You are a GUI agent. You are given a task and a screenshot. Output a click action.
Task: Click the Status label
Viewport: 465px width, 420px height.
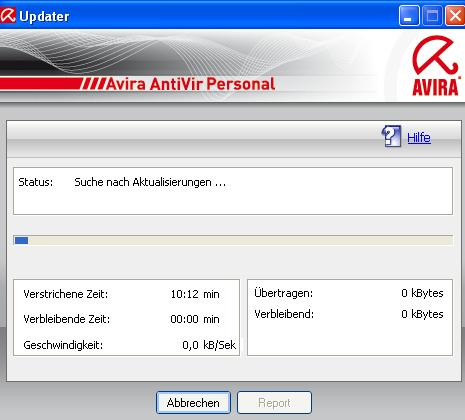coord(36,182)
